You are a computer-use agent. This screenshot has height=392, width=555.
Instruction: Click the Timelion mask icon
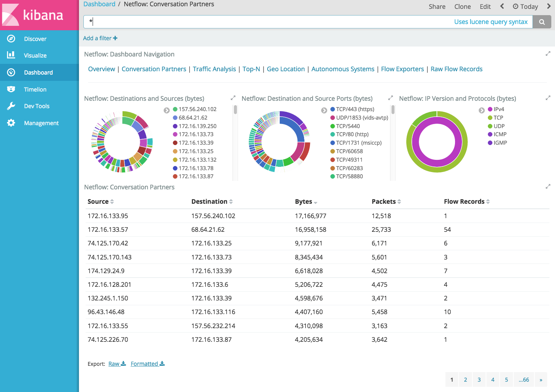point(11,89)
